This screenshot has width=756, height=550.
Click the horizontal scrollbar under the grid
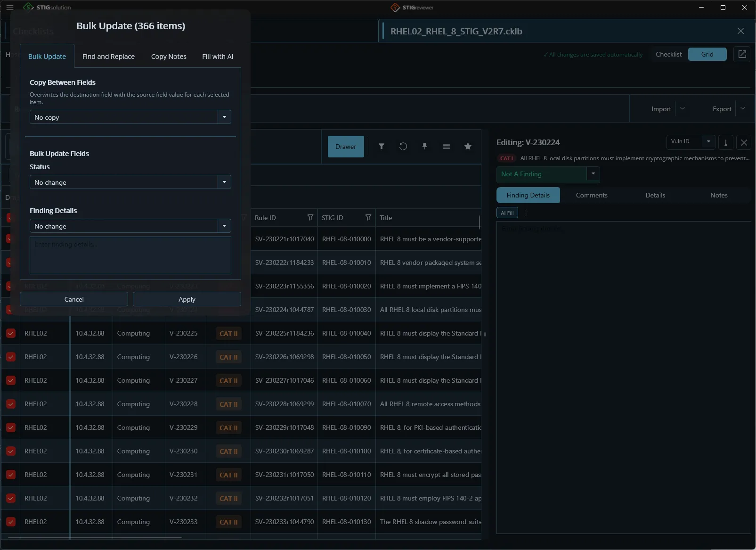pos(95,537)
